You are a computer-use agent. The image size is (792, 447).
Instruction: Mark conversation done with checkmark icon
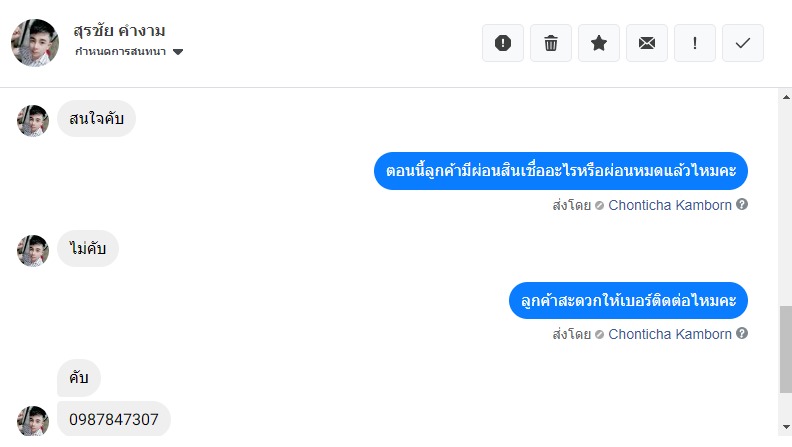[x=743, y=43]
